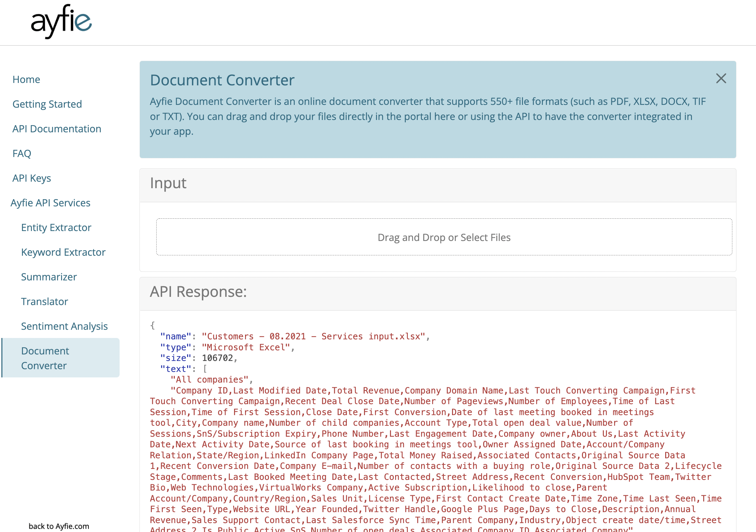The width and height of the screenshot is (756, 532).
Task: Click back to Ayfie.com link
Action: coord(59,526)
